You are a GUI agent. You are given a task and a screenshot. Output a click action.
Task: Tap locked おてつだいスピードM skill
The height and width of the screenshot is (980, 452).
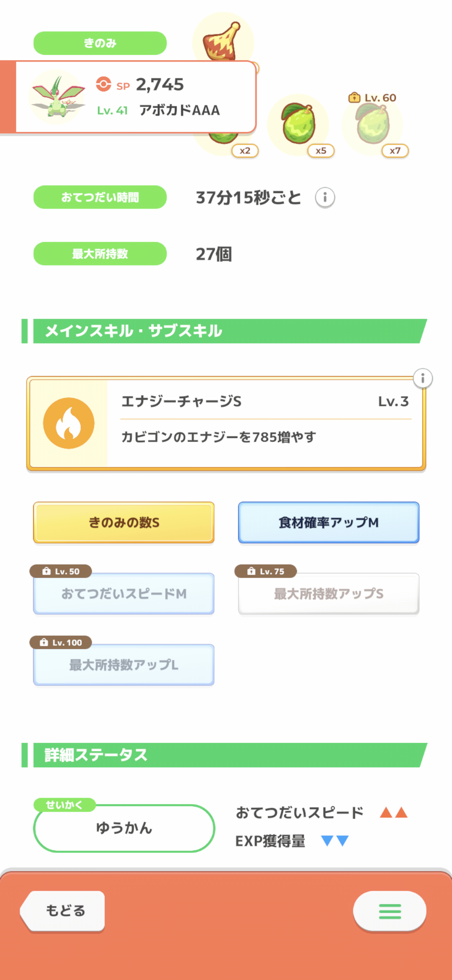pos(124,593)
